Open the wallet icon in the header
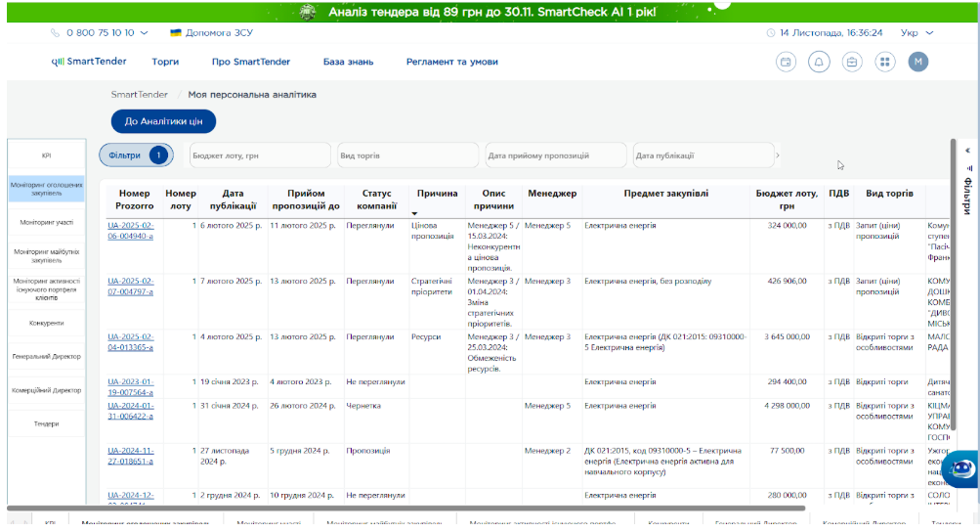The image size is (980, 532). (786, 62)
